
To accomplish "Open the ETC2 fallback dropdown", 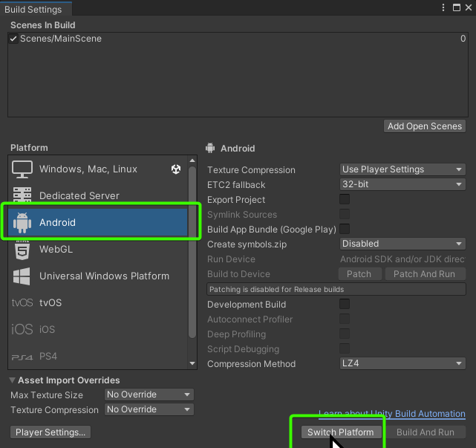I will [x=402, y=184].
